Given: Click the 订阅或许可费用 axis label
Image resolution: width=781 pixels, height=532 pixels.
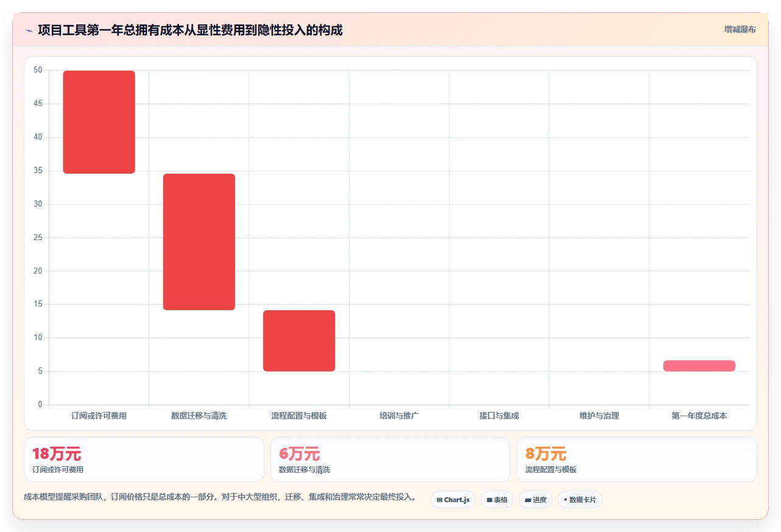Looking at the screenshot, I should 99,416.
